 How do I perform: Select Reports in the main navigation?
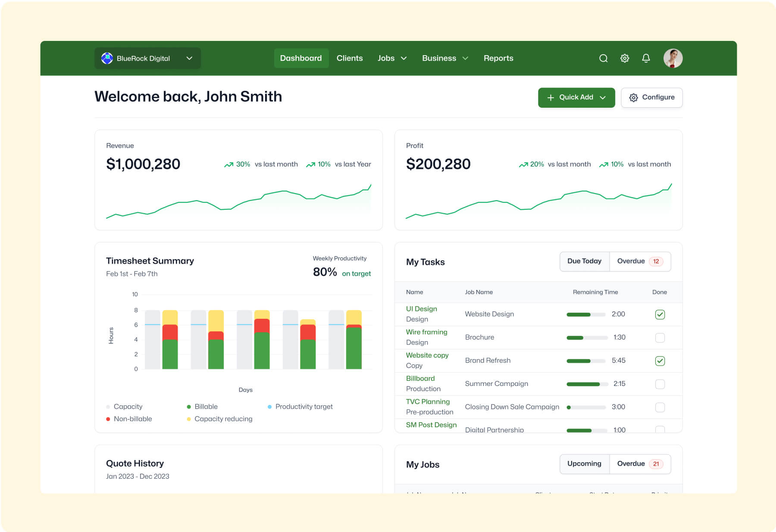498,58
